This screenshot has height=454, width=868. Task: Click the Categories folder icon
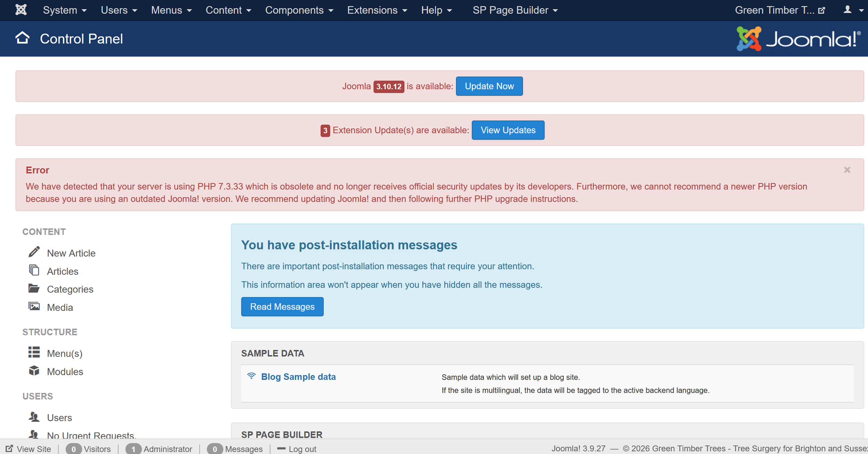point(34,288)
